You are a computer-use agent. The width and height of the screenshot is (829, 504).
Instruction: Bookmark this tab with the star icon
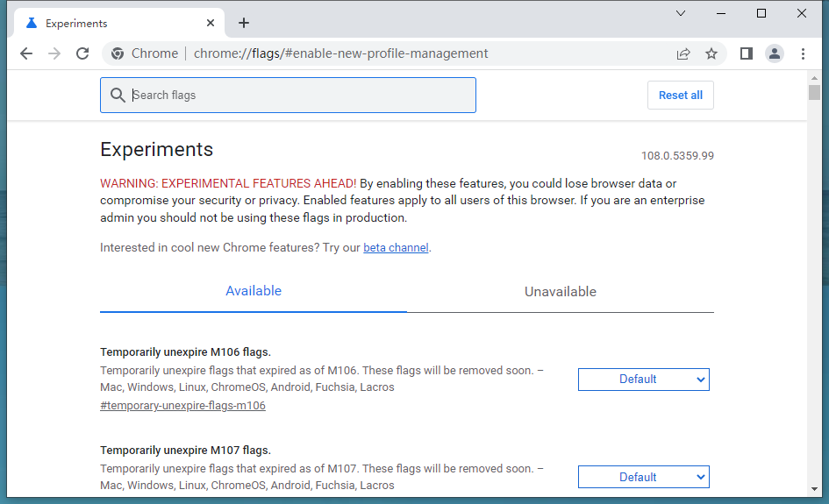coord(711,53)
